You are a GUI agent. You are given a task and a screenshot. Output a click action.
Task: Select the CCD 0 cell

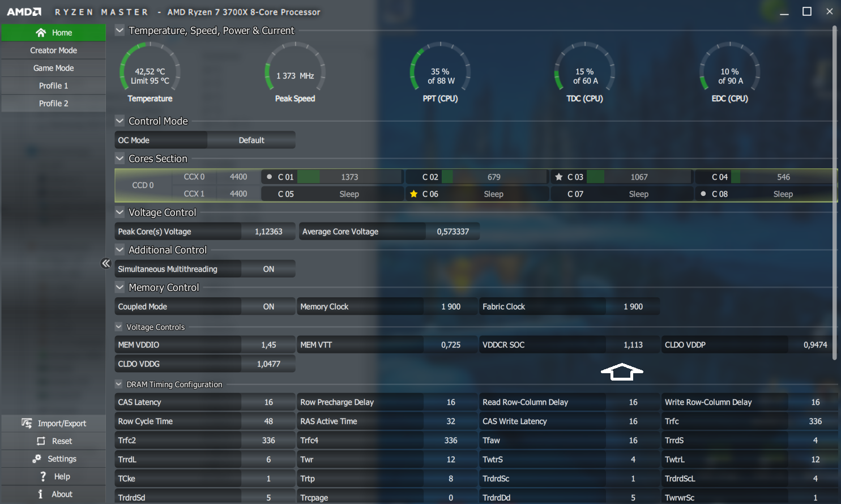point(143,185)
